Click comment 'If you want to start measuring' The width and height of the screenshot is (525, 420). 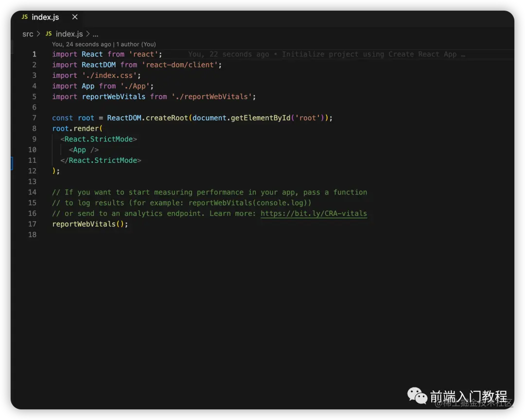coord(128,192)
